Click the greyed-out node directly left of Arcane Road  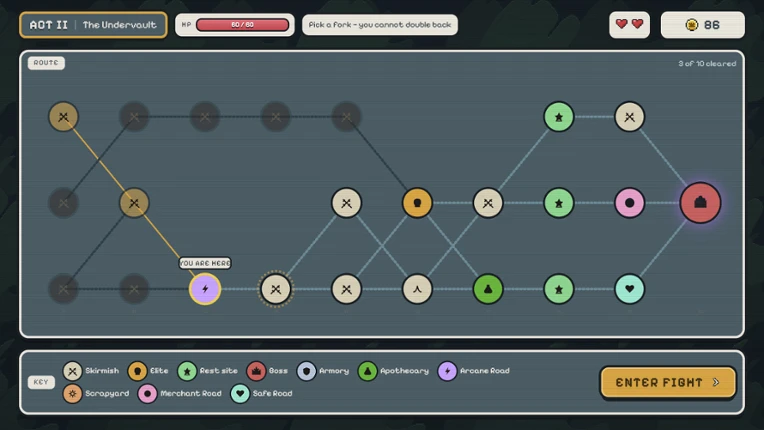pos(134,289)
